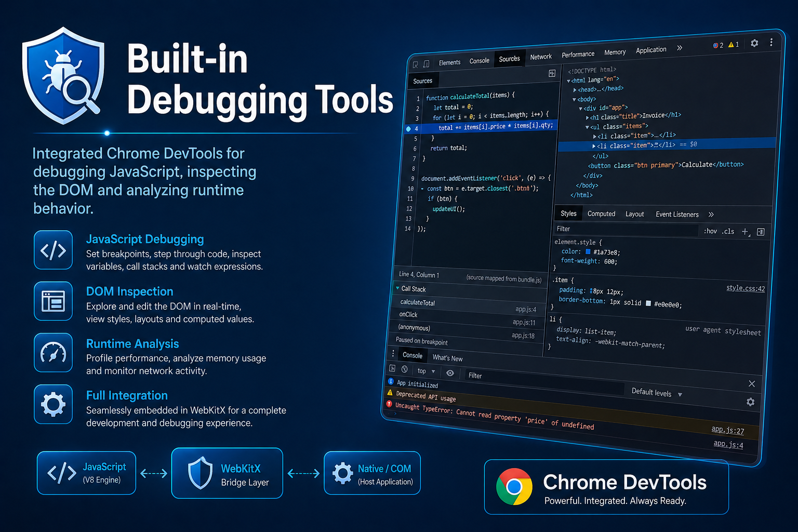Viewport: 798px width, 532px height.
Task: Toggle the .cls class editor
Action: tap(727, 232)
